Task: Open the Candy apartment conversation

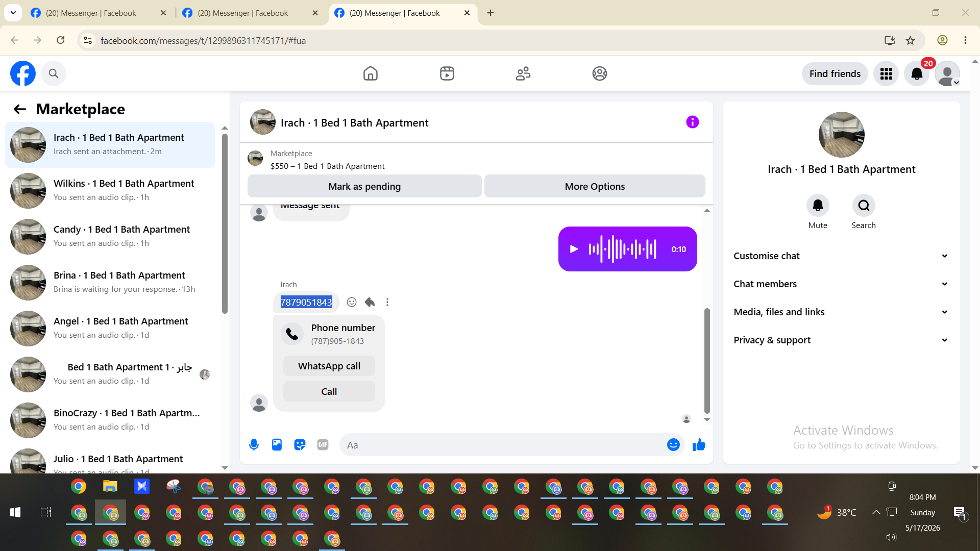Action: [110, 237]
